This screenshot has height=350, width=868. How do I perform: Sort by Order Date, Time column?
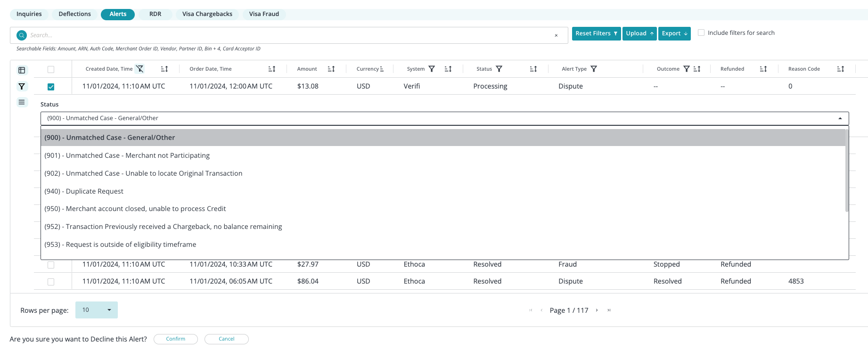click(x=272, y=69)
